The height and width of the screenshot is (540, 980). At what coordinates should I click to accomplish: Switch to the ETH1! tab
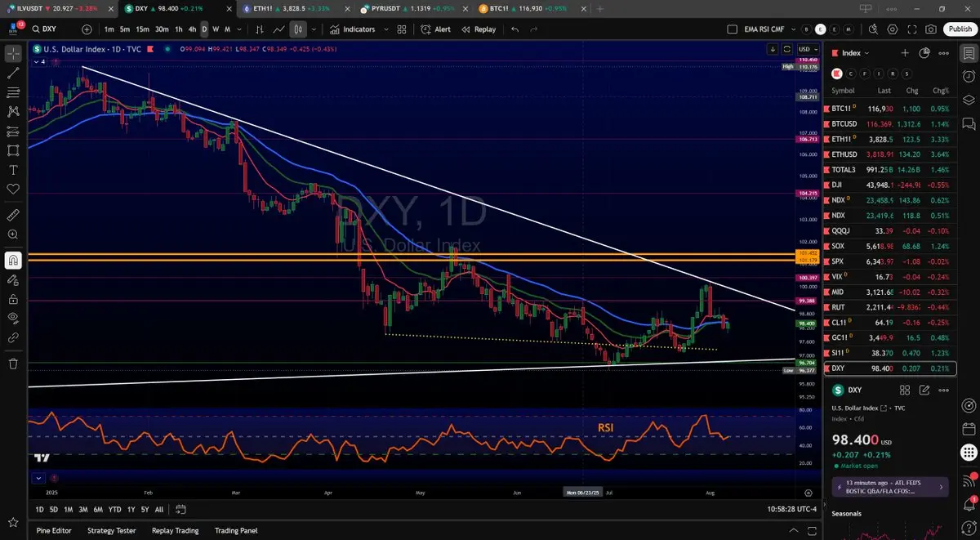(297, 8)
